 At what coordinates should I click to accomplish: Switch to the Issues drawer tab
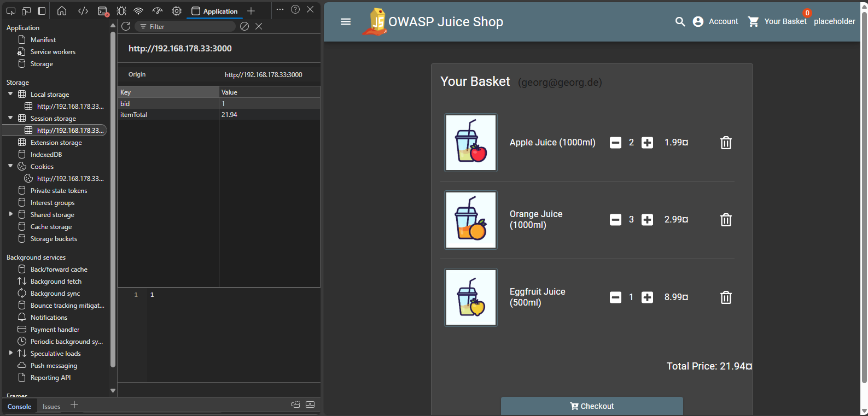click(51, 406)
